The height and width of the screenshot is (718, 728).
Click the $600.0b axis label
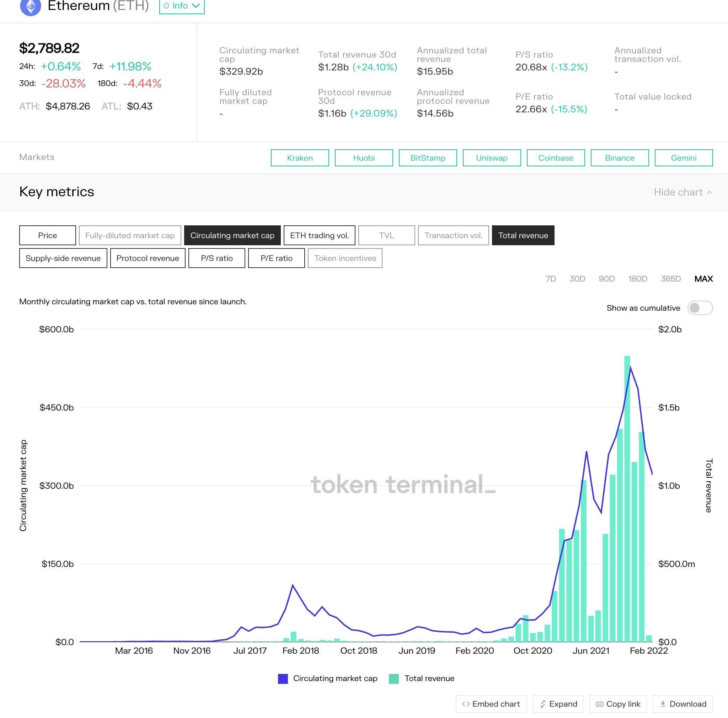(x=57, y=329)
